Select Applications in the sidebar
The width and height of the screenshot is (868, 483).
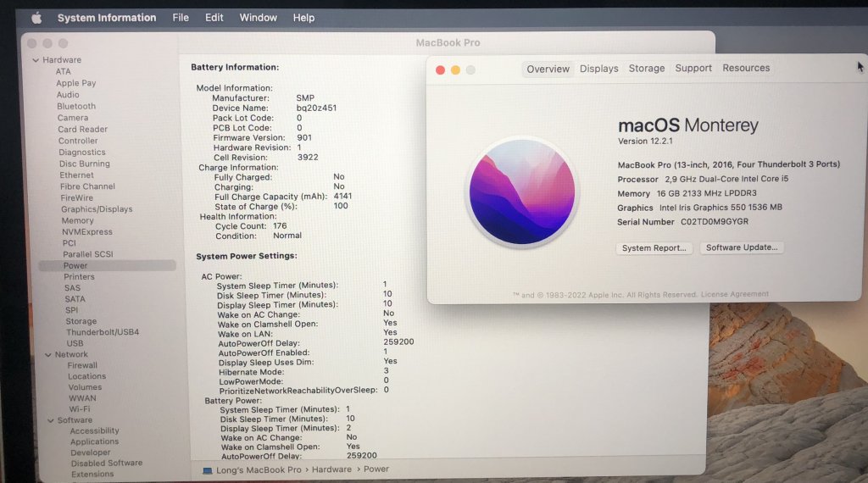pos(94,442)
